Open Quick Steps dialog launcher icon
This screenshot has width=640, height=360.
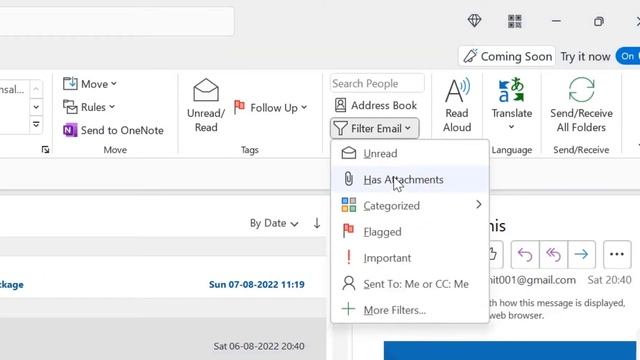45,150
